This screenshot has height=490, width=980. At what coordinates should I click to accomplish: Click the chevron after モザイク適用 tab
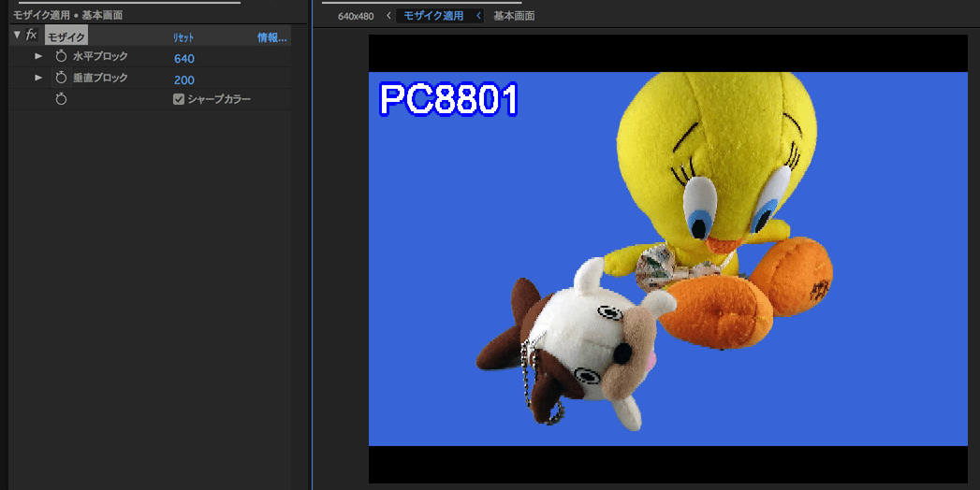(x=478, y=16)
